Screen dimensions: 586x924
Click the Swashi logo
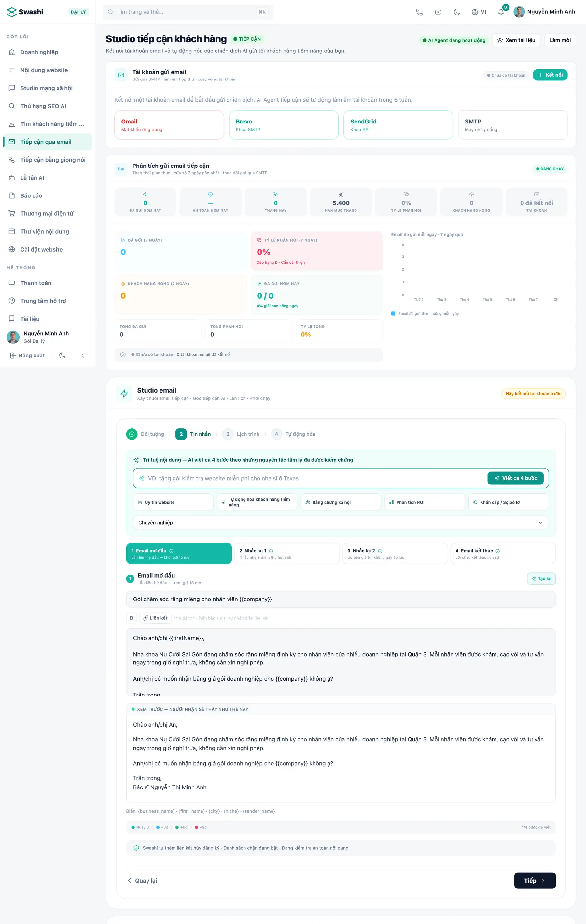click(25, 12)
